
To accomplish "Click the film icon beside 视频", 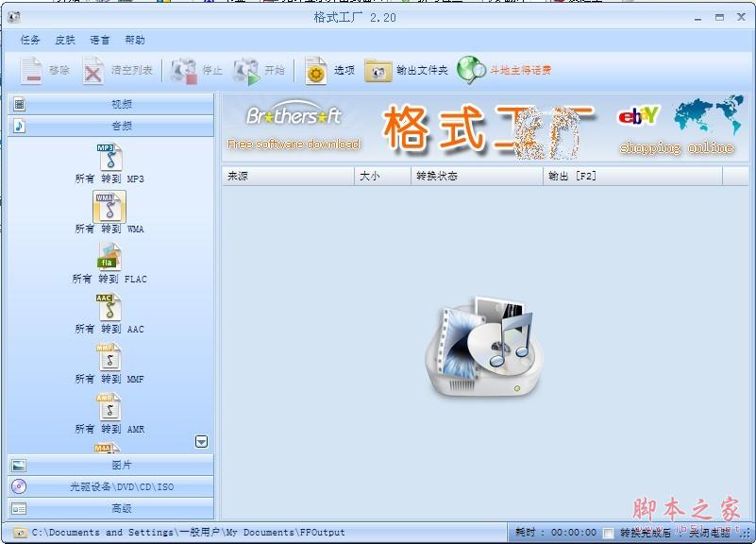I will tap(19, 104).
